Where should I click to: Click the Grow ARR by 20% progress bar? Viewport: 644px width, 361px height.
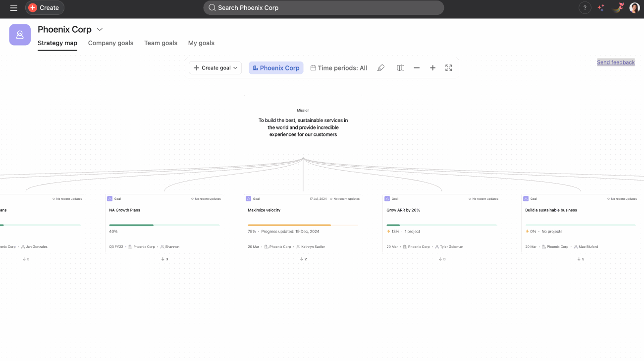coord(441,225)
